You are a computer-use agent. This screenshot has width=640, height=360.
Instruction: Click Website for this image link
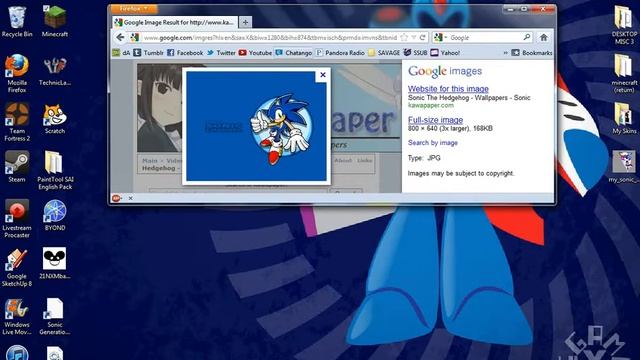click(448, 89)
